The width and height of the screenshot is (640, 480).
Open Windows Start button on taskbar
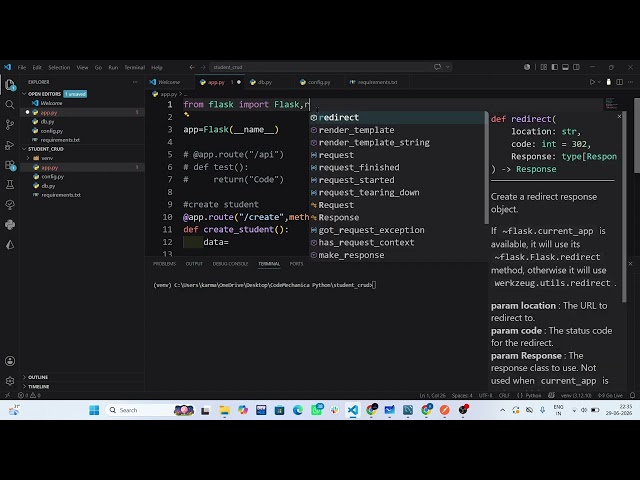coord(94,410)
